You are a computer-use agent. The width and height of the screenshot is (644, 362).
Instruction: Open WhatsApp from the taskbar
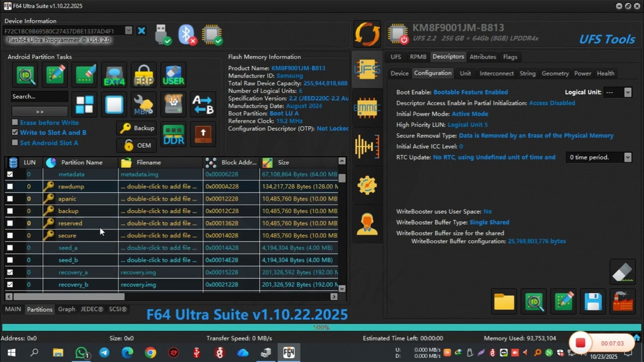pyautogui.click(x=82, y=353)
